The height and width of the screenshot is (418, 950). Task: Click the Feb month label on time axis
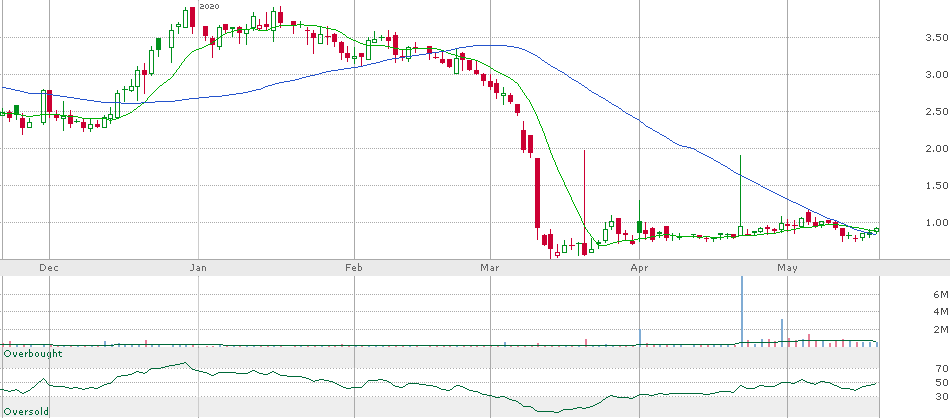click(x=354, y=267)
